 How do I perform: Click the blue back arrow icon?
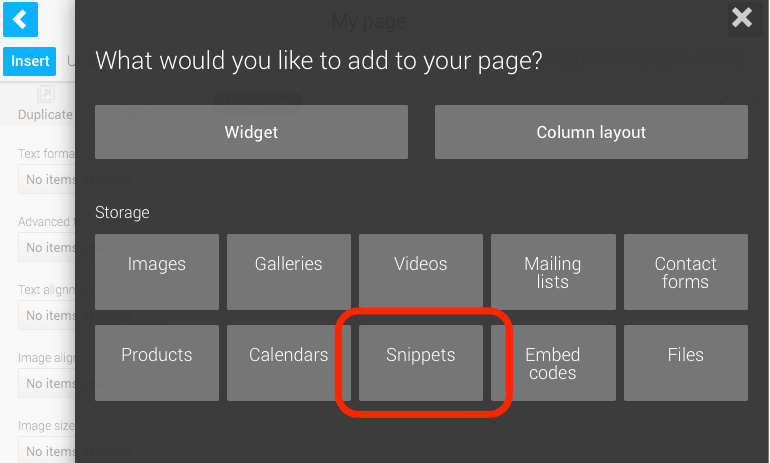pyautogui.click(x=20, y=19)
